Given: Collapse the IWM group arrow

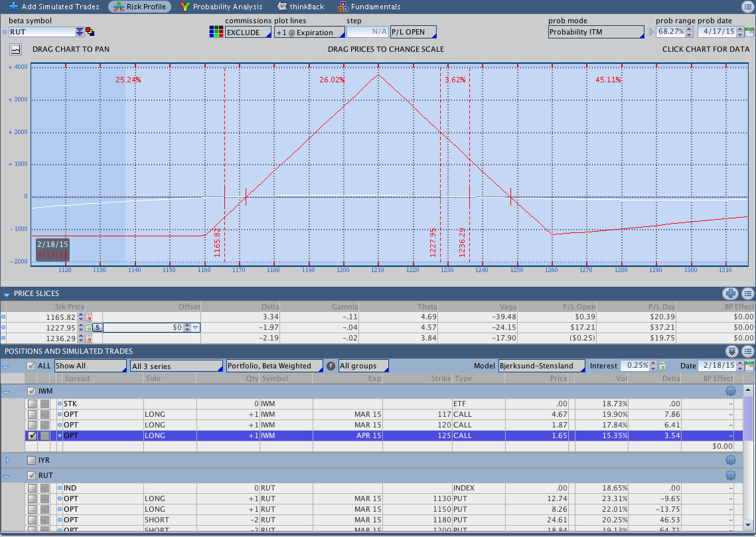Looking at the screenshot, I should pyautogui.click(x=6, y=392).
